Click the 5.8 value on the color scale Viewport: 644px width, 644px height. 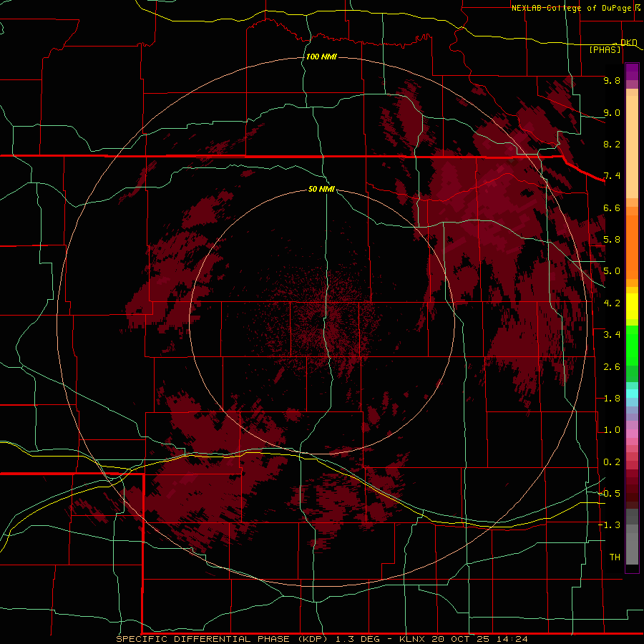point(612,239)
